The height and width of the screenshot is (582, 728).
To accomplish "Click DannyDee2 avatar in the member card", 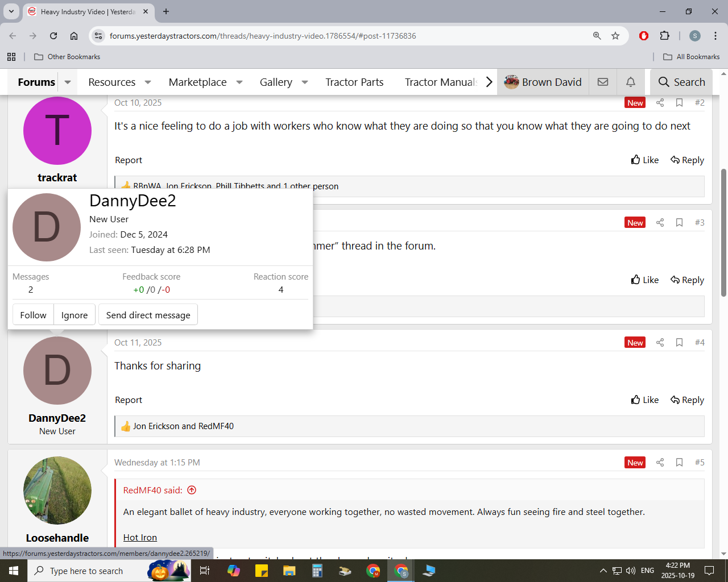I will coord(47,227).
